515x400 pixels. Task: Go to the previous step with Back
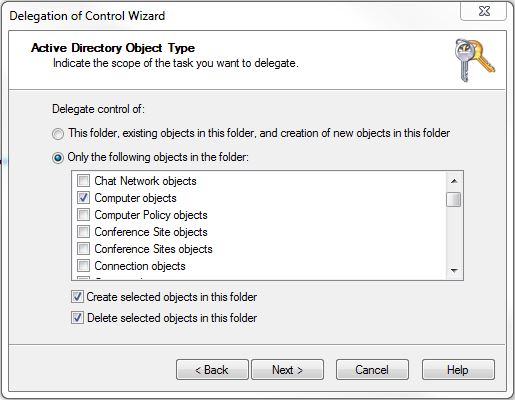point(212,370)
